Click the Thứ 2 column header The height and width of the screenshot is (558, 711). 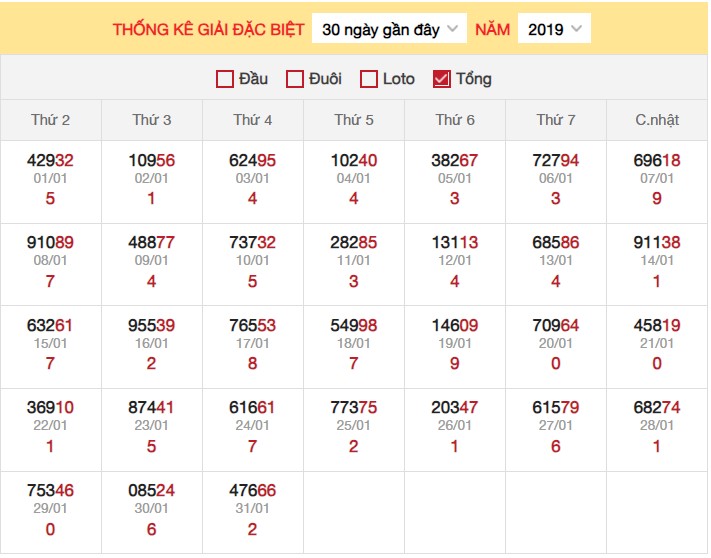click(x=51, y=120)
